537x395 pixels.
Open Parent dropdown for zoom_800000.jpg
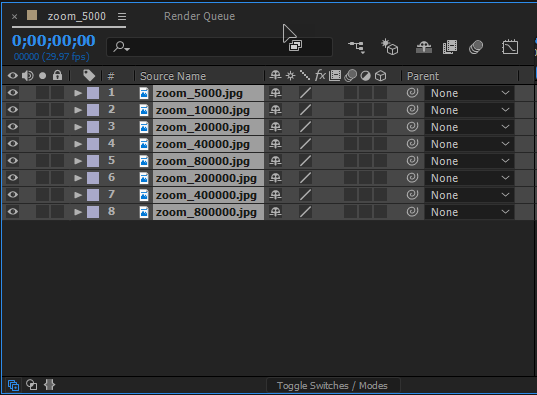coord(470,212)
